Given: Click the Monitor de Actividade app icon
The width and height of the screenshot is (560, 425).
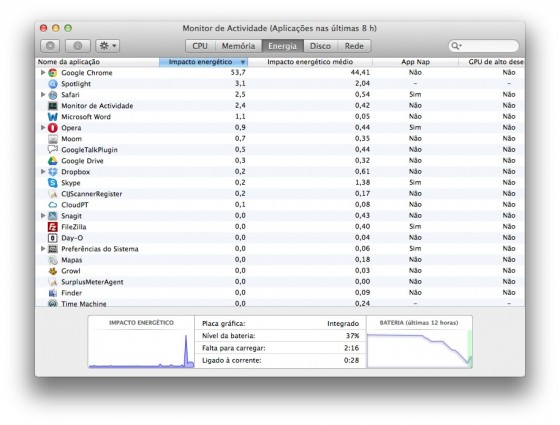Looking at the screenshot, I should pyautogui.click(x=52, y=106).
